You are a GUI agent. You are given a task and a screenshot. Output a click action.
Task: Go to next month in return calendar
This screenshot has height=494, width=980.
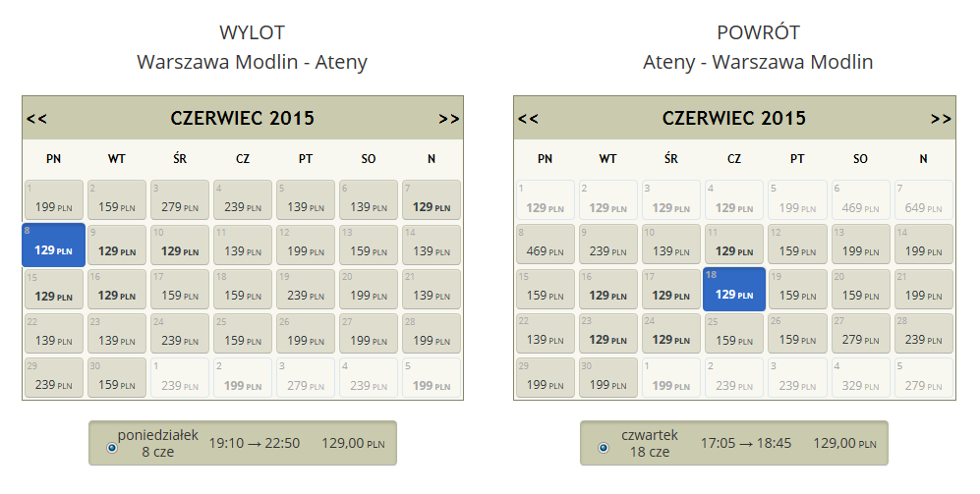click(941, 119)
